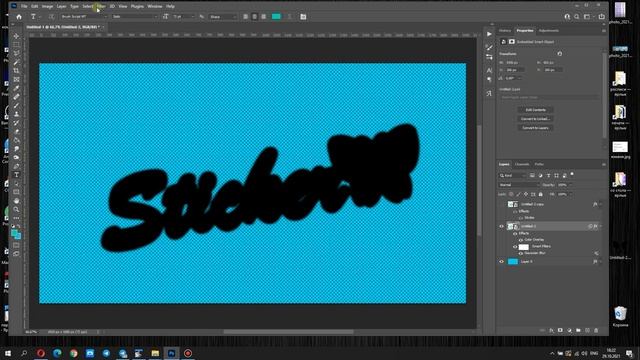The height and width of the screenshot is (360, 640).
Task: Select the Pen tool
Action: [16, 166]
